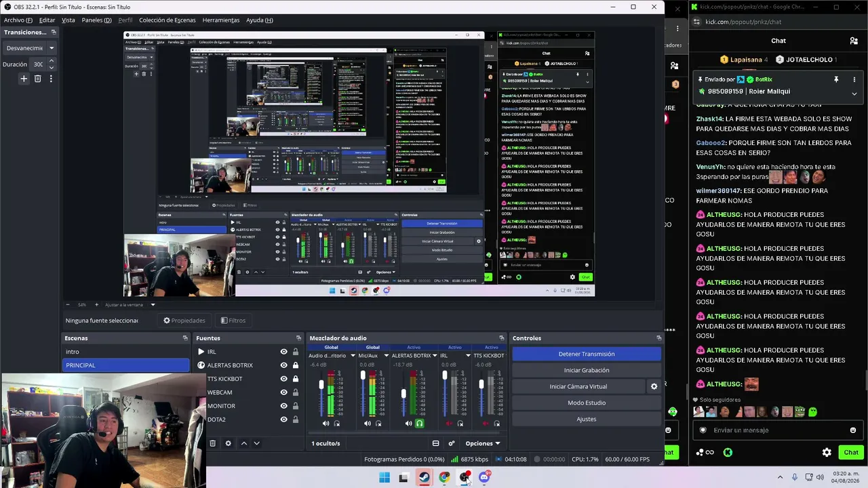Hide the TTS KICKBOT source

283,379
